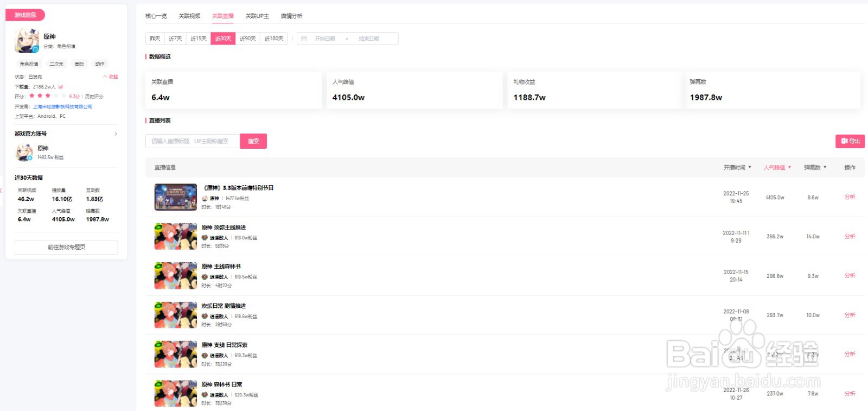
Task: Click the 人气峰值 4105.0w overview card
Action: [x=414, y=90]
